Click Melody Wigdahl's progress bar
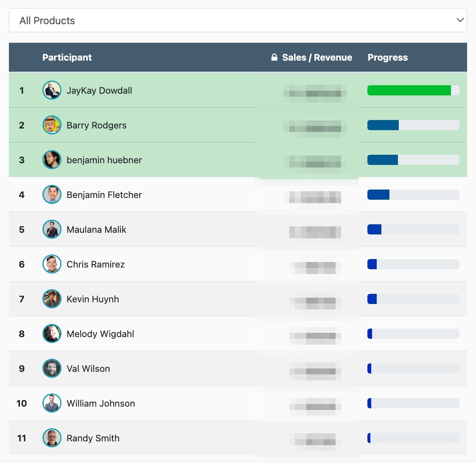Screen dimensions: 476x463 (413, 334)
